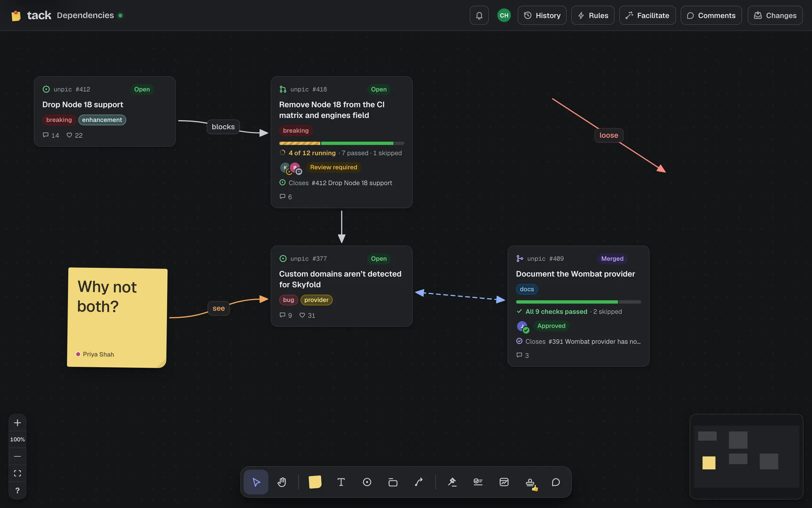
Task: Choose the hand pan tool
Action: click(x=282, y=482)
